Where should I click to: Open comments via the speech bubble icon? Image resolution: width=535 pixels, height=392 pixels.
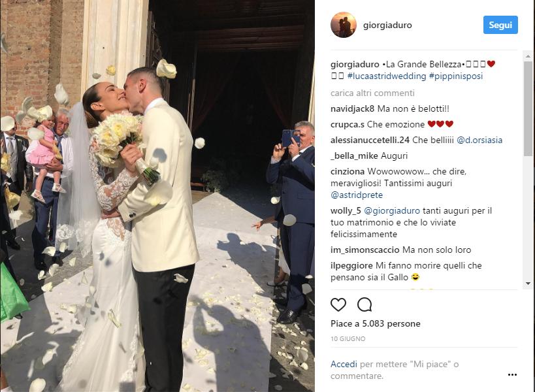[365, 304]
